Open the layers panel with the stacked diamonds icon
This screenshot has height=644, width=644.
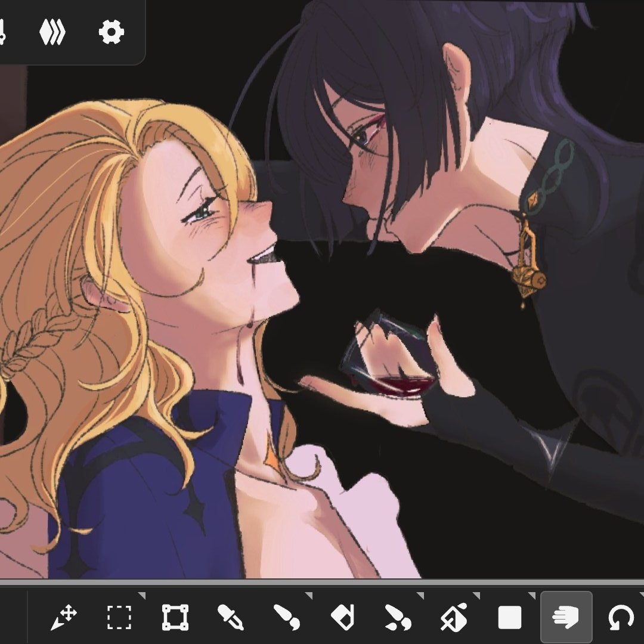[x=52, y=32]
